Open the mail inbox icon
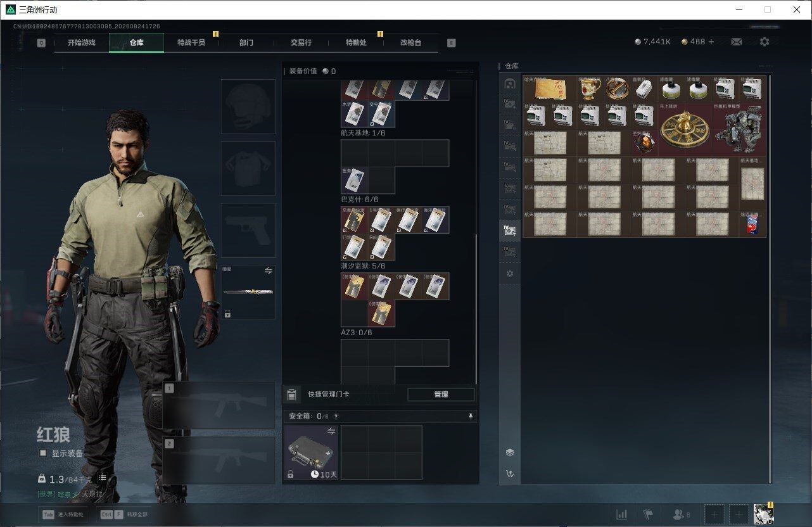The height and width of the screenshot is (527, 812). pos(737,42)
